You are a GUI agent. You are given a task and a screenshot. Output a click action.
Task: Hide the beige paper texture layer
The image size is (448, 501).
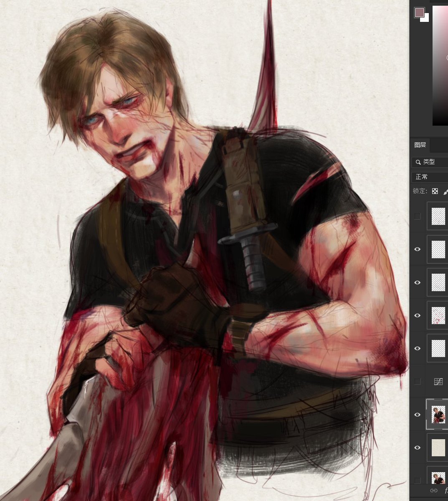click(417, 448)
